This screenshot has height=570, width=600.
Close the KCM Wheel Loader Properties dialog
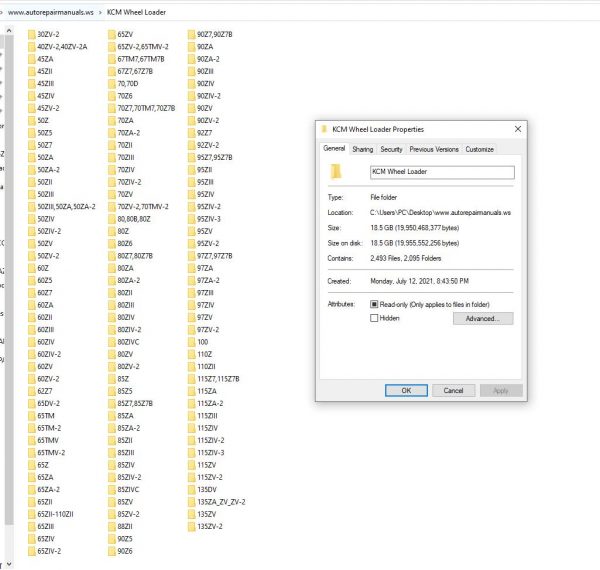coord(518,129)
